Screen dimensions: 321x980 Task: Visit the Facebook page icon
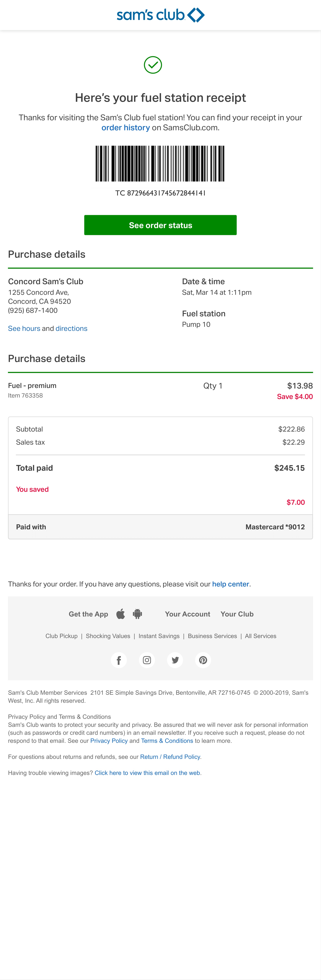119,660
